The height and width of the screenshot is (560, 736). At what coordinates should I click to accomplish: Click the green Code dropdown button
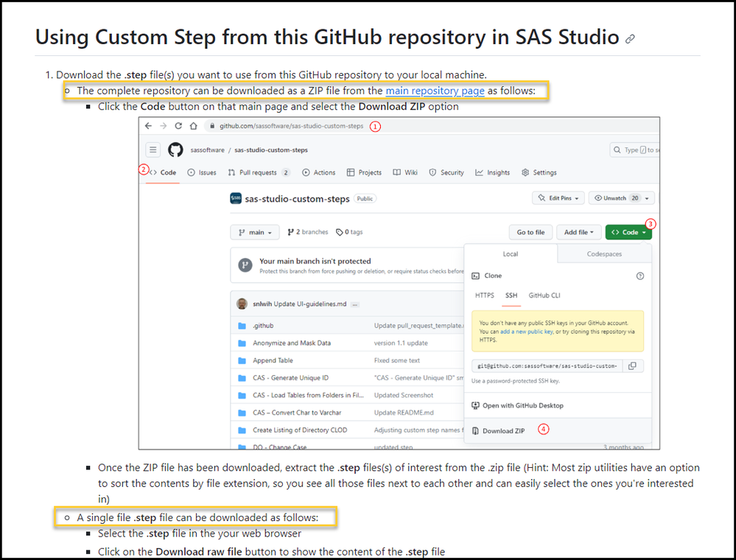[628, 232]
